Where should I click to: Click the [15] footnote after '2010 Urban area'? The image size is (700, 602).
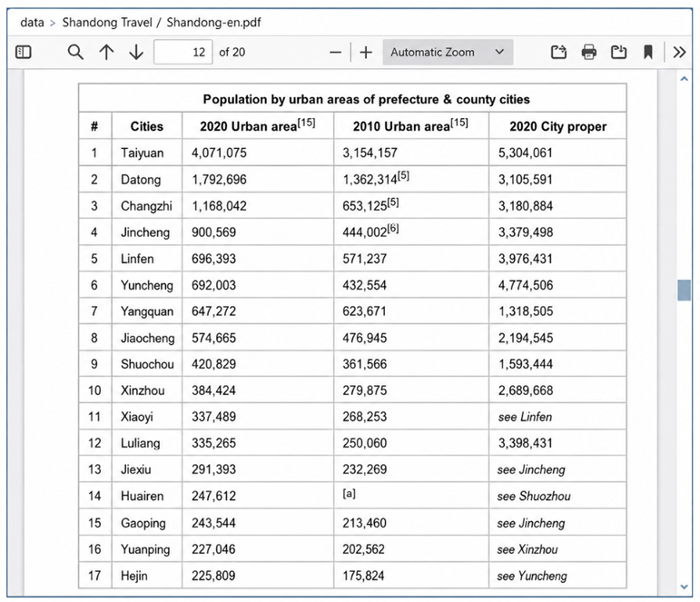click(x=458, y=123)
